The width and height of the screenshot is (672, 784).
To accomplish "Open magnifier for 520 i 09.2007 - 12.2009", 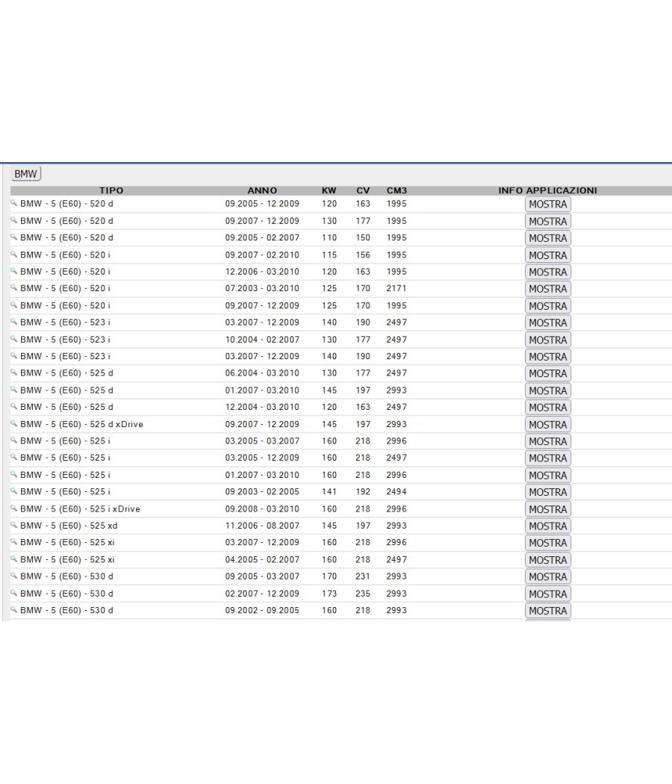I will point(14,305).
